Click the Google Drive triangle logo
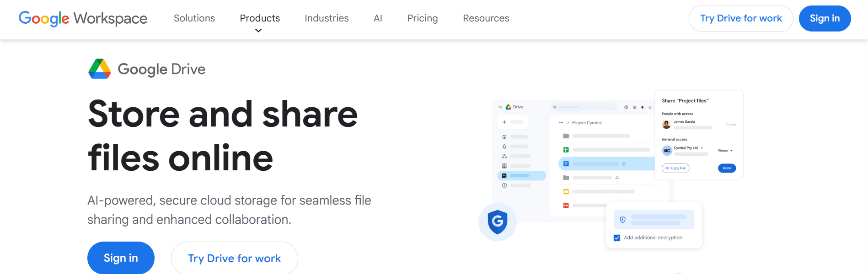The width and height of the screenshot is (868, 274). pos(100,69)
